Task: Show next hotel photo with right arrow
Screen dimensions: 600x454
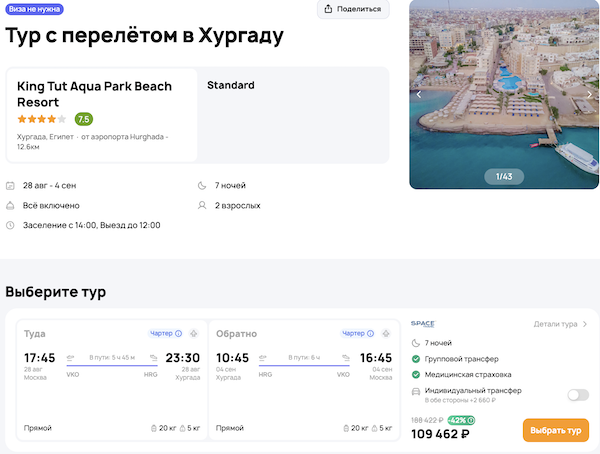Action: [589, 94]
